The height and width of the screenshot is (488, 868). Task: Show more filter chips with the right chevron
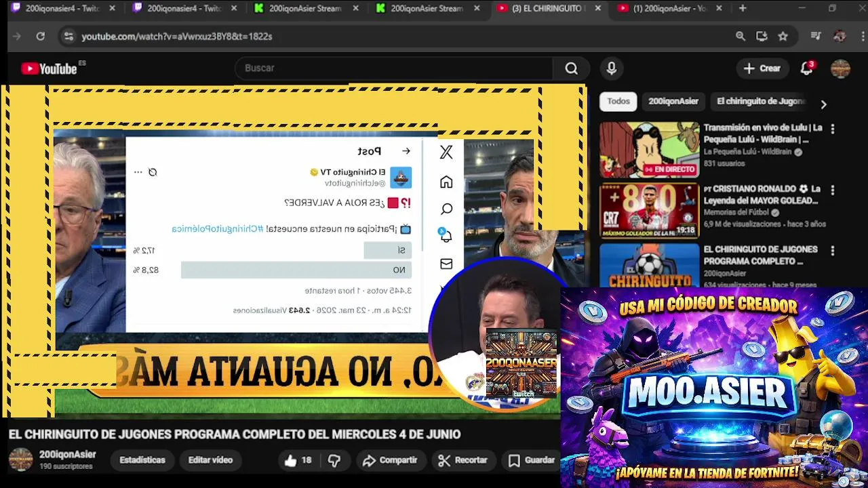click(823, 104)
